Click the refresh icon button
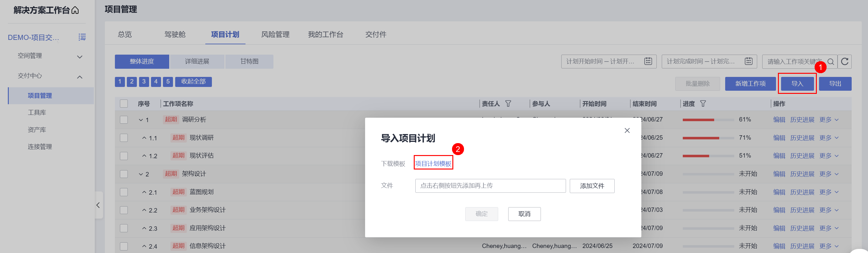Screen dimensions: 868x253 click(844, 62)
